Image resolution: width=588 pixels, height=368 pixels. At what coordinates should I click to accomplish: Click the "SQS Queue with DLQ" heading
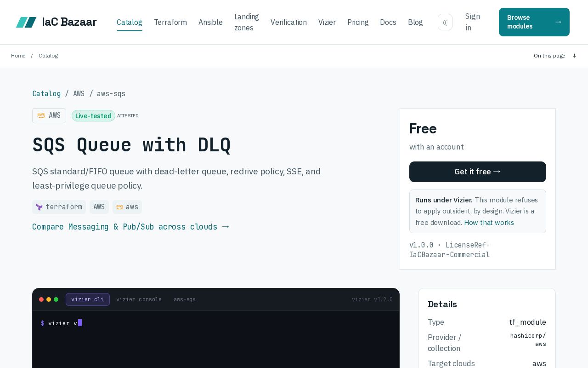[x=131, y=145]
